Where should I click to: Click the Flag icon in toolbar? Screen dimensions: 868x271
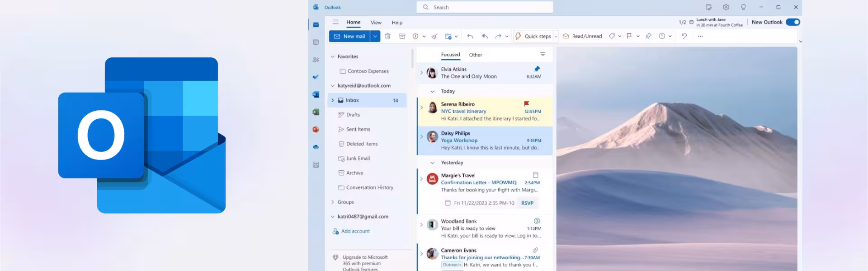tap(629, 36)
